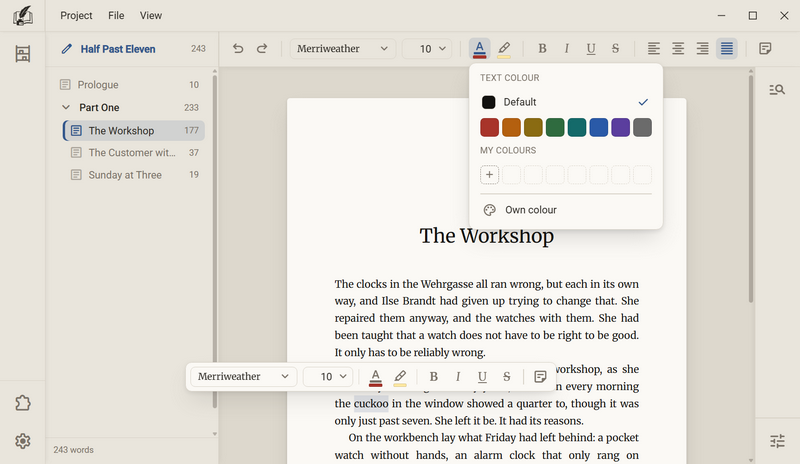The image size is (800, 464).
Task: Click the text colour icon in floating toolbar
Action: point(376,377)
